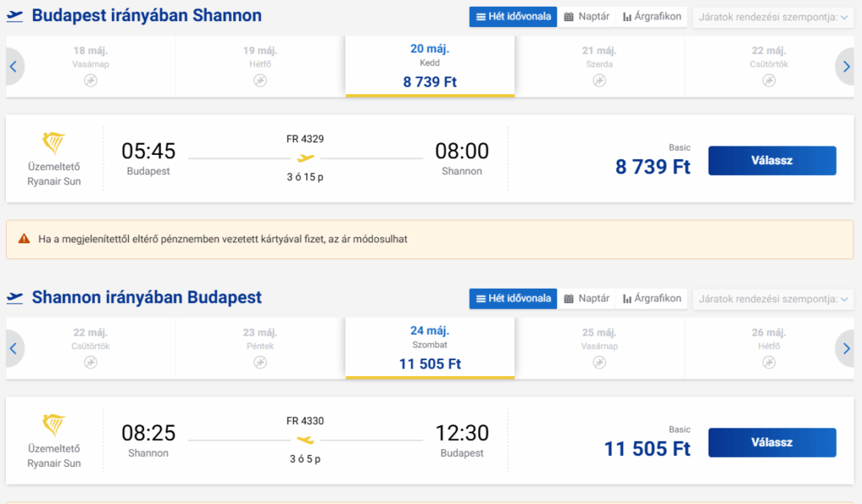Open Naptár view for Shannon–Budapest flights

point(587,299)
